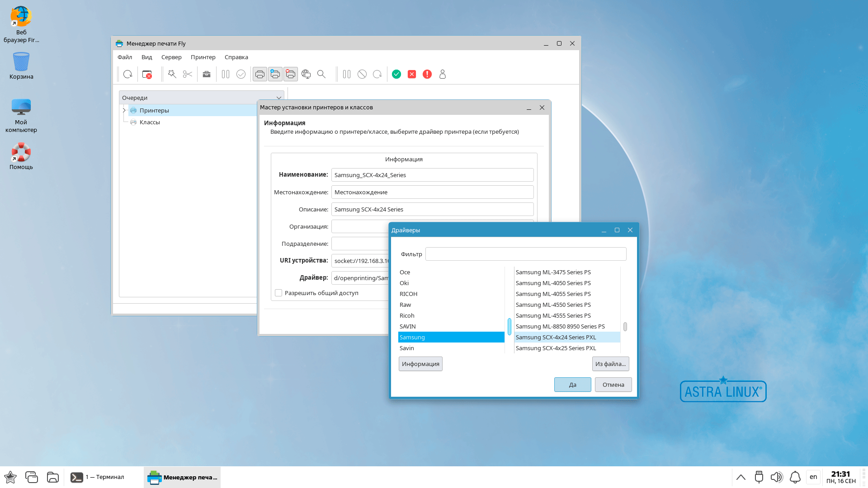The image size is (868, 488).
Task: Open the Сервер menu
Action: tap(171, 57)
